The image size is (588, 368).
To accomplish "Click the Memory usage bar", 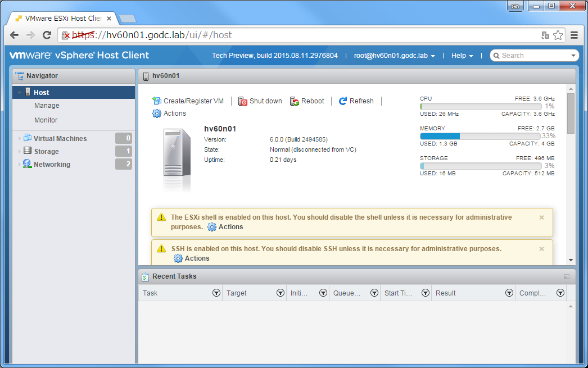I will click(481, 136).
